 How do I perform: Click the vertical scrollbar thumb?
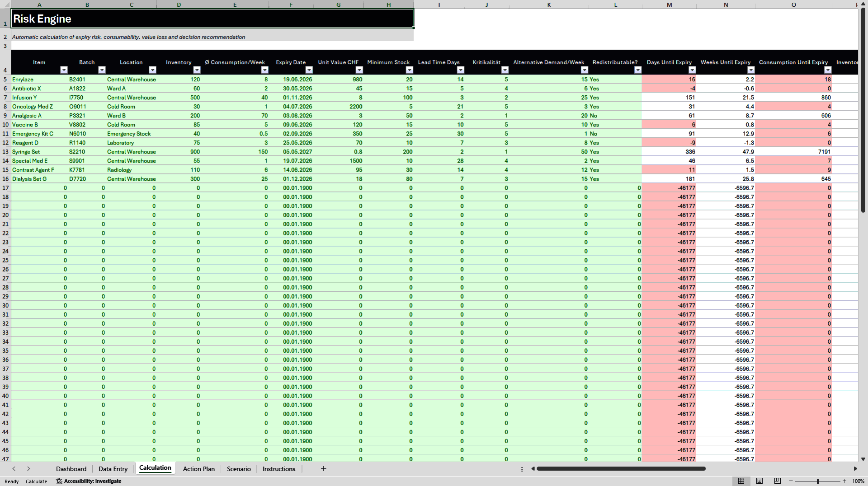863,110
